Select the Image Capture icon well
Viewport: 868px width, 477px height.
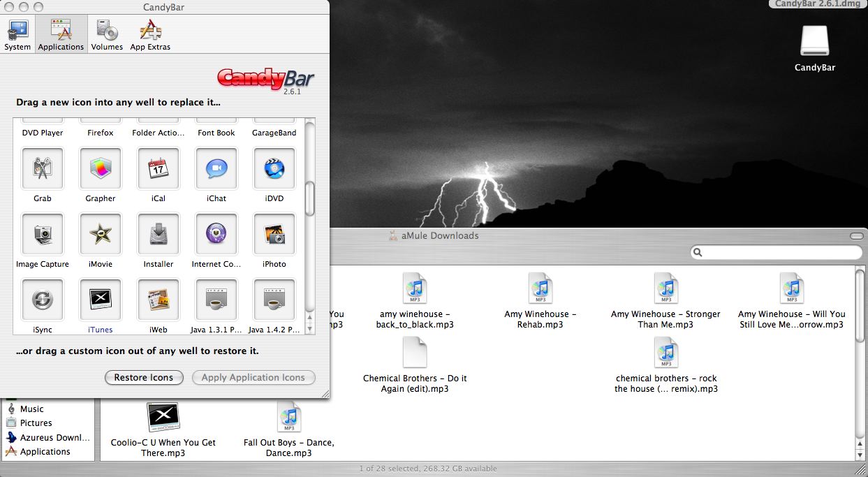43,234
